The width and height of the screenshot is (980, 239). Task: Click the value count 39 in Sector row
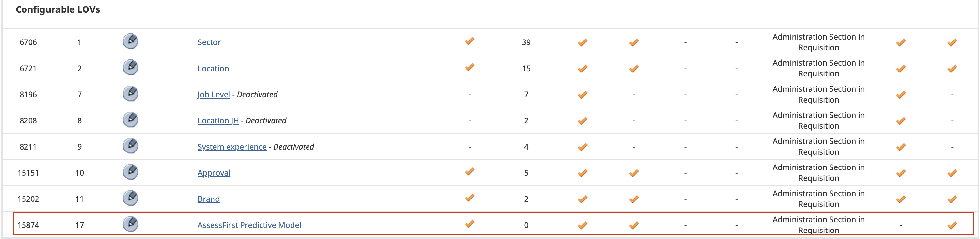coord(526,42)
